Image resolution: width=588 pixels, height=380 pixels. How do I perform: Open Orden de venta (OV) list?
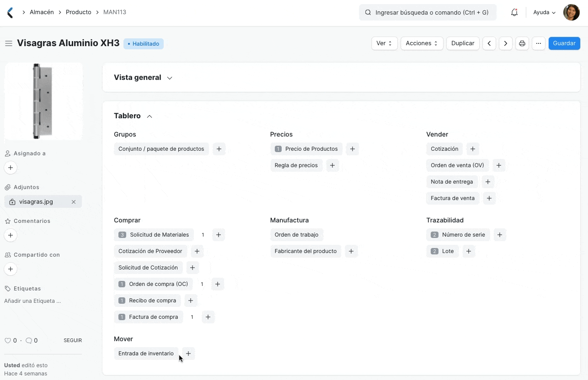[x=458, y=165]
